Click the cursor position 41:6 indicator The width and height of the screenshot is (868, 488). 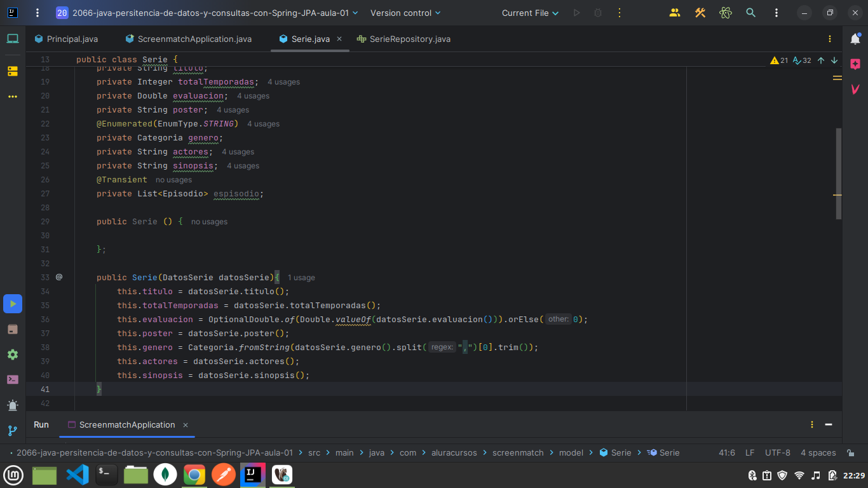tap(727, 453)
